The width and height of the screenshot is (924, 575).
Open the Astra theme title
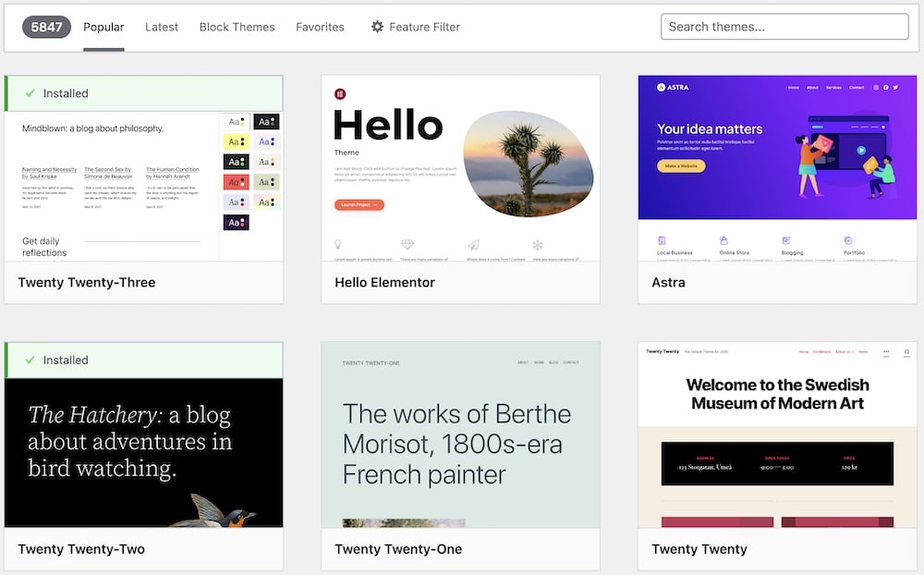tap(668, 283)
